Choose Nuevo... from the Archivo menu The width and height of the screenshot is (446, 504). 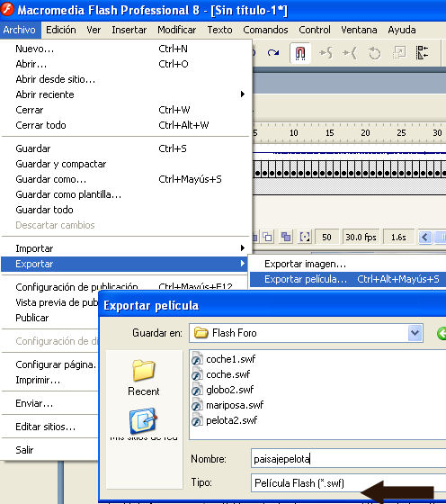[x=125, y=49]
